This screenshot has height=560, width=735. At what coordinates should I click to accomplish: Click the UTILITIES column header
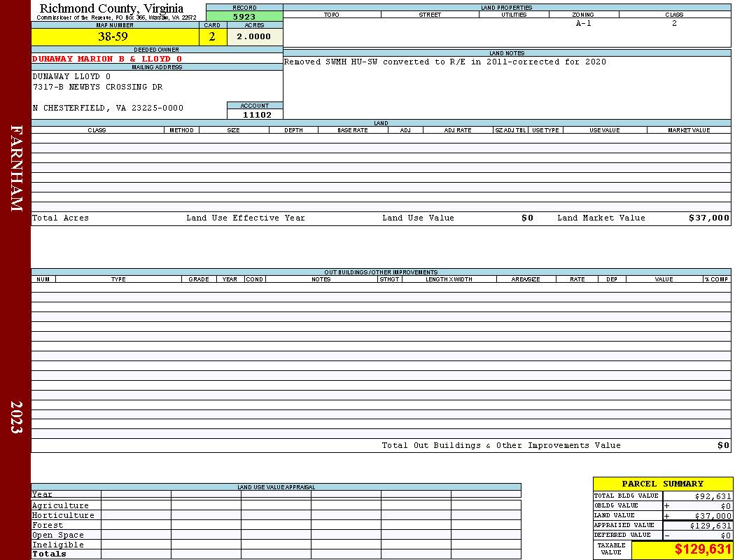tap(514, 15)
